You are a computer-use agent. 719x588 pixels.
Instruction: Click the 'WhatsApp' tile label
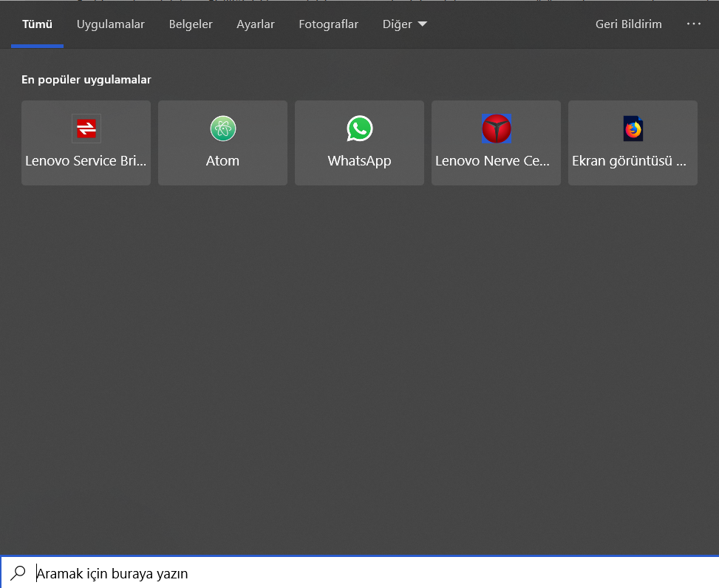(x=359, y=161)
